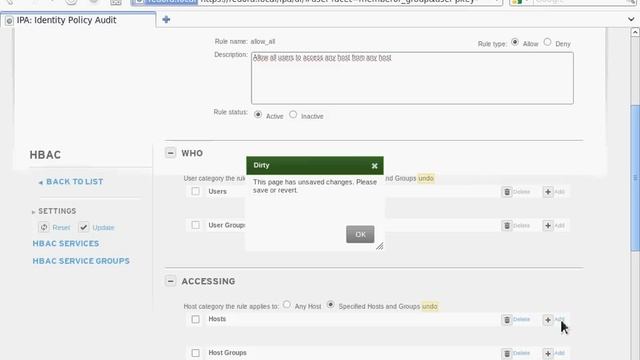This screenshot has width=640, height=360.
Task: Select the Deny rule type
Action: (547, 42)
